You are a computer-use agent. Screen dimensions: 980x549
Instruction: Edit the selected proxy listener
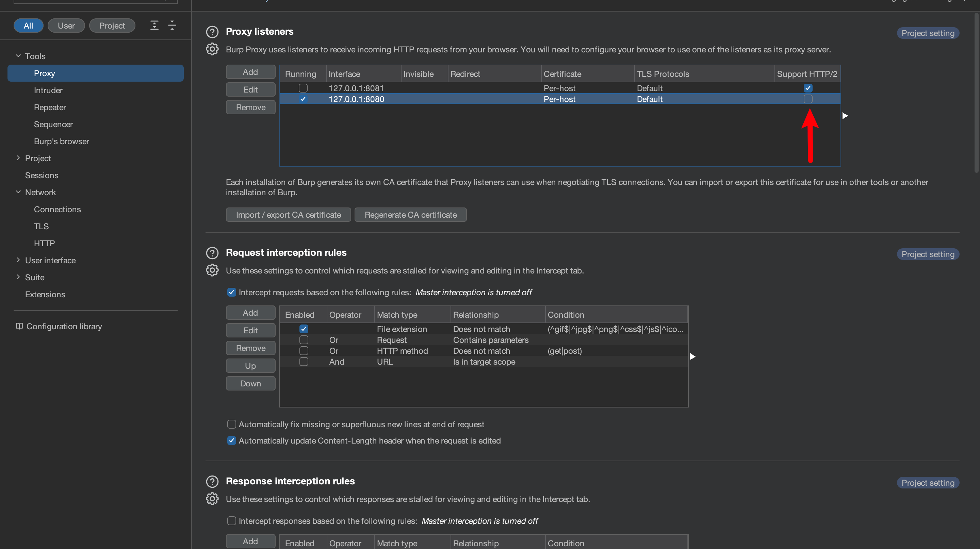click(250, 90)
